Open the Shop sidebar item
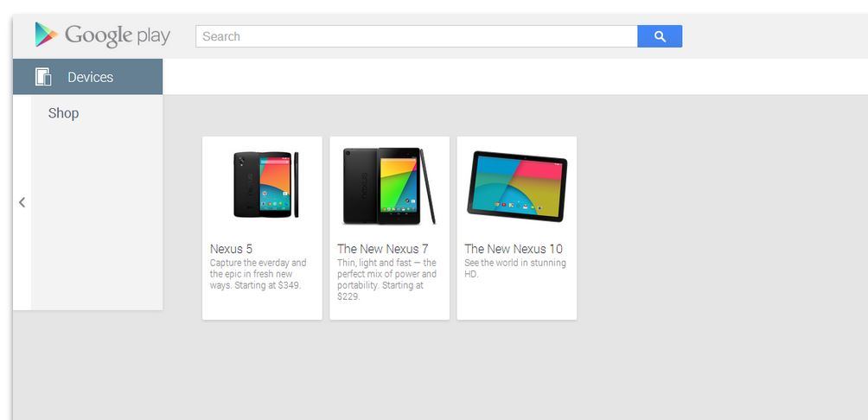 coord(64,113)
